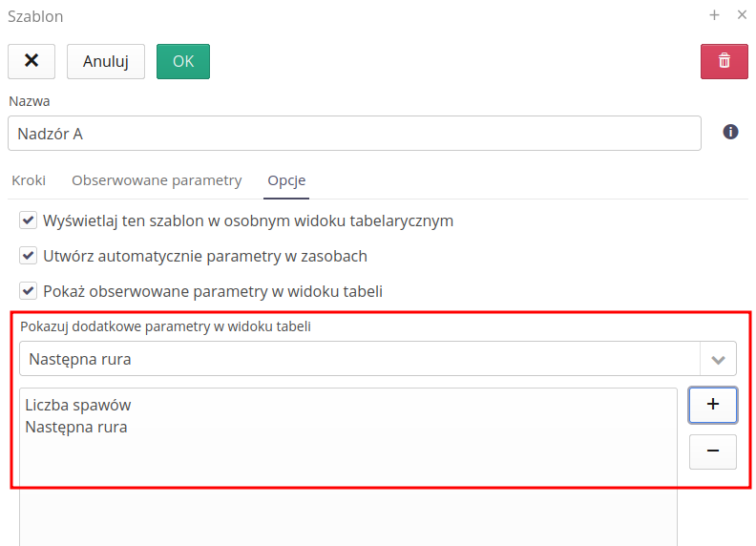This screenshot has width=756, height=546.
Task: Uncheck 'Wyświetlaj ten szablon' checkbox
Action: click(29, 220)
